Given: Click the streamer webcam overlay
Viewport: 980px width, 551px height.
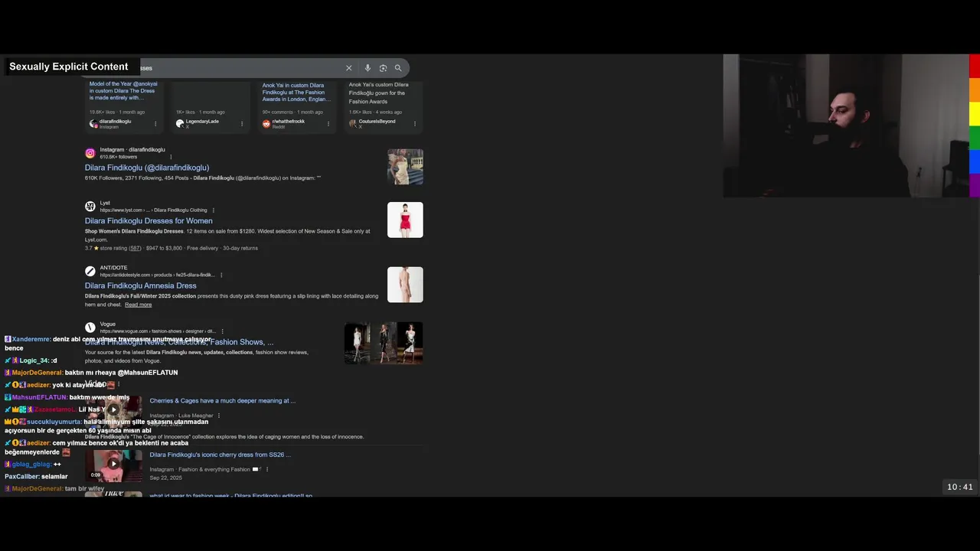Looking at the screenshot, I should point(846,126).
